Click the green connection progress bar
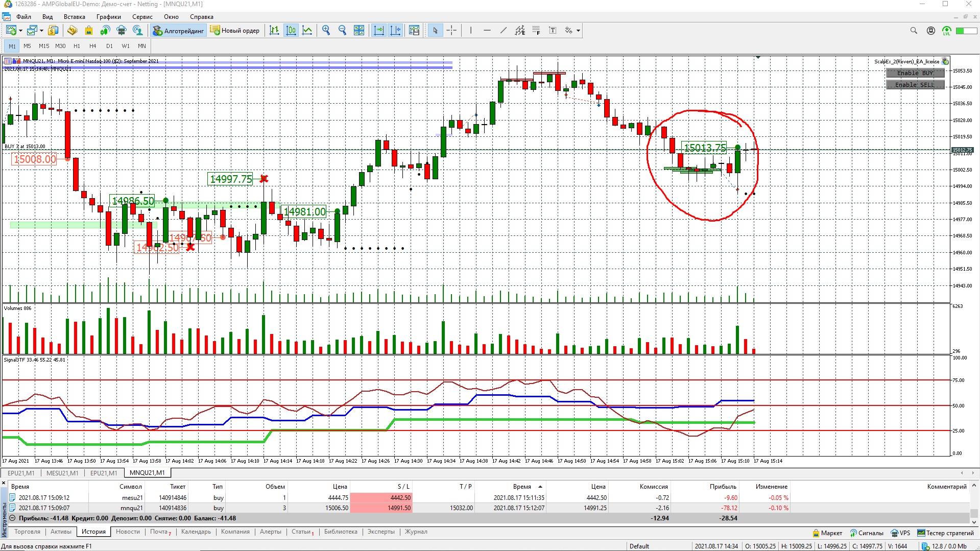 (966, 31)
